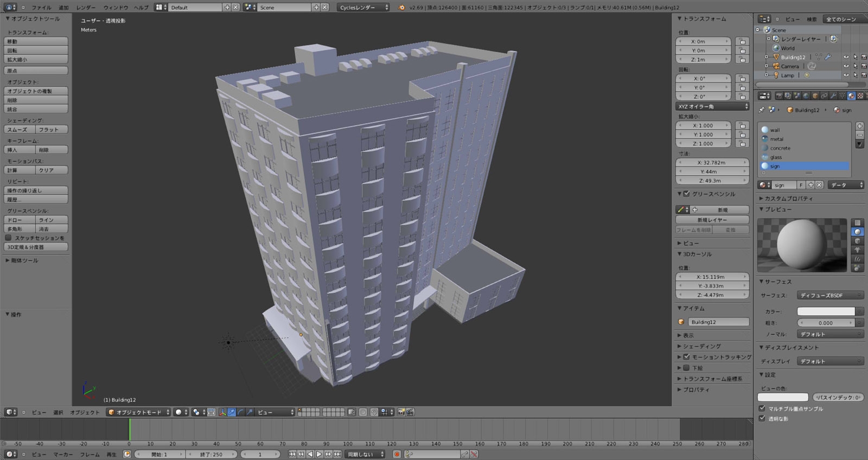Viewport: 868px width, 460px height.
Task: Open the render engine dropdown Cycles
Action: coord(363,8)
